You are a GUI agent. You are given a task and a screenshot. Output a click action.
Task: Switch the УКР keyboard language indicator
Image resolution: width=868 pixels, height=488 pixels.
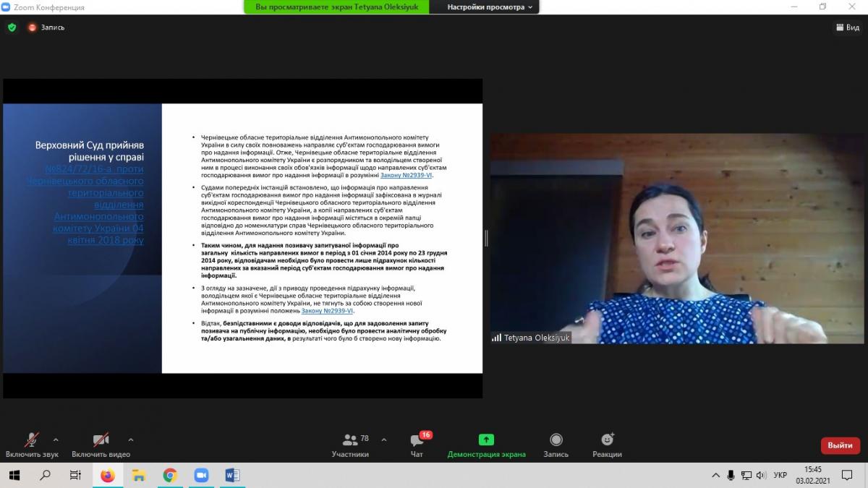click(x=780, y=475)
